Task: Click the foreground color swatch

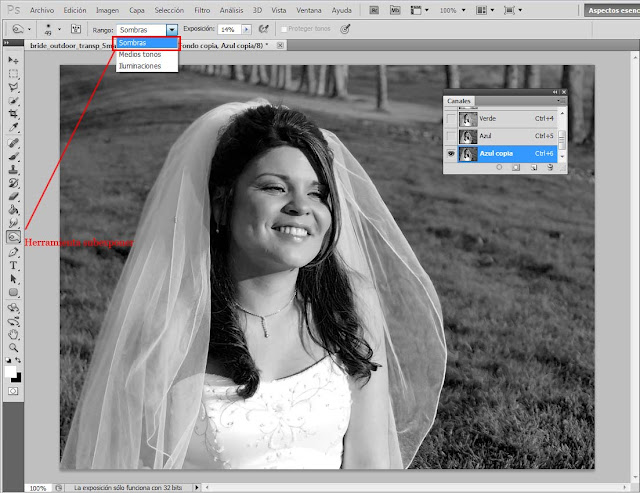Action: pyautogui.click(x=10, y=371)
